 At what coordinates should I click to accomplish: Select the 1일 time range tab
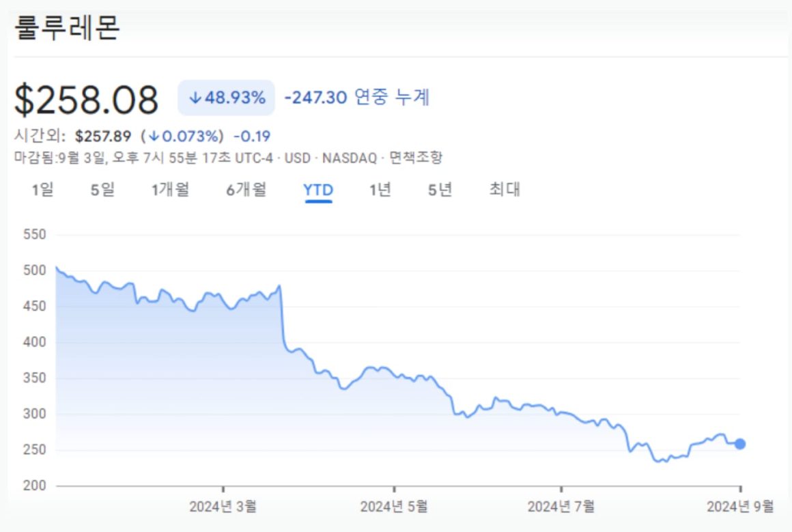tap(42, 189)
